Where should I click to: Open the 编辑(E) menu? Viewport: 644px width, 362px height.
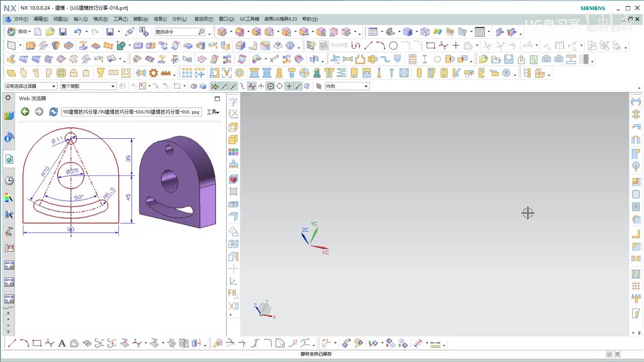[41, 19]
